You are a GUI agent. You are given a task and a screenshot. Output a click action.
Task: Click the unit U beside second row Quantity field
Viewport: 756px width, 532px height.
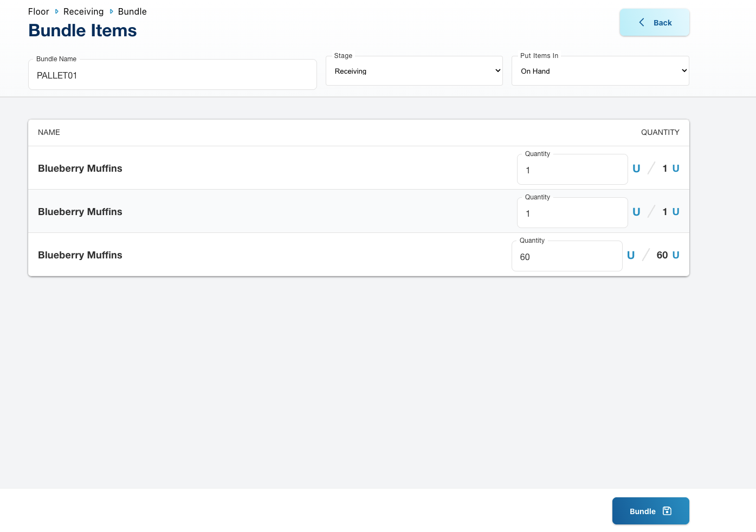(636, 212)
